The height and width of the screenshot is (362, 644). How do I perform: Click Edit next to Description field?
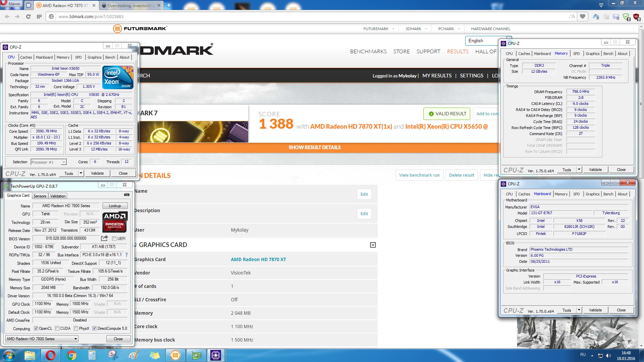[364, 214]
